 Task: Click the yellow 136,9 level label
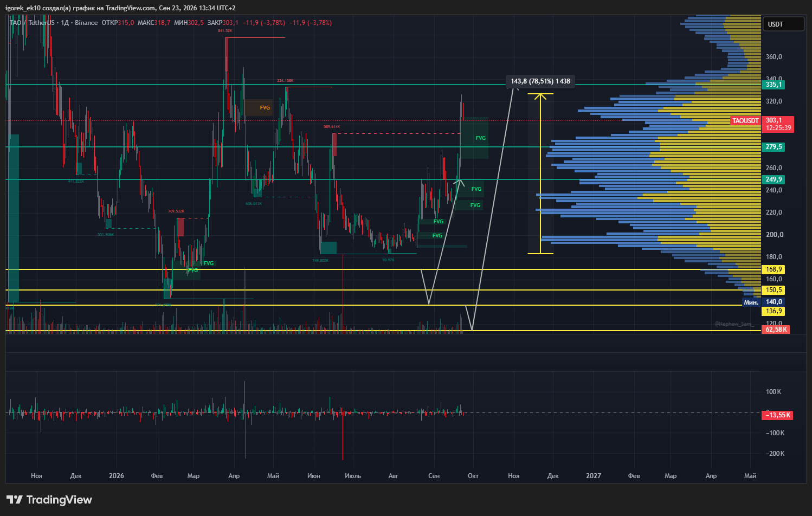(x=774, y=311)
